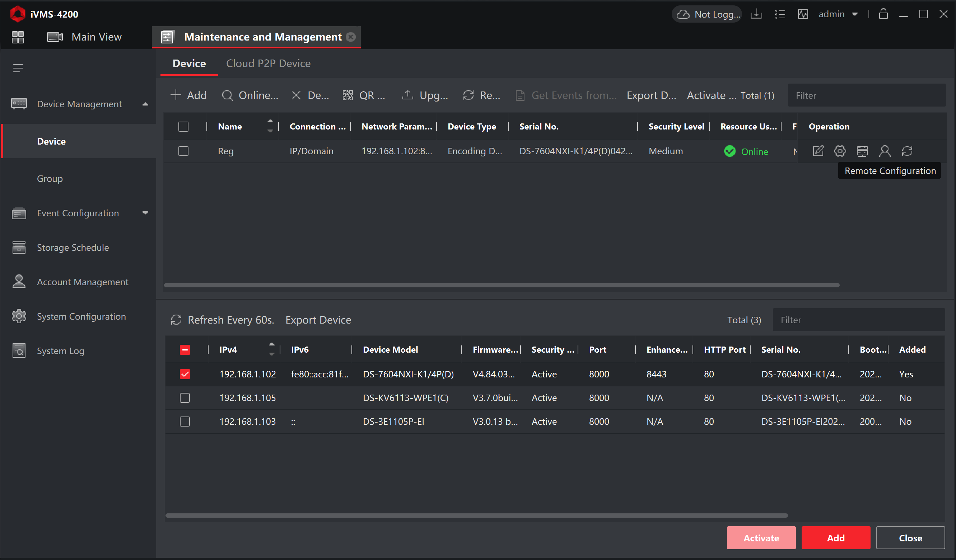
Task: Open Remote Configuration gear for Reg device
Action: [840, 151]
